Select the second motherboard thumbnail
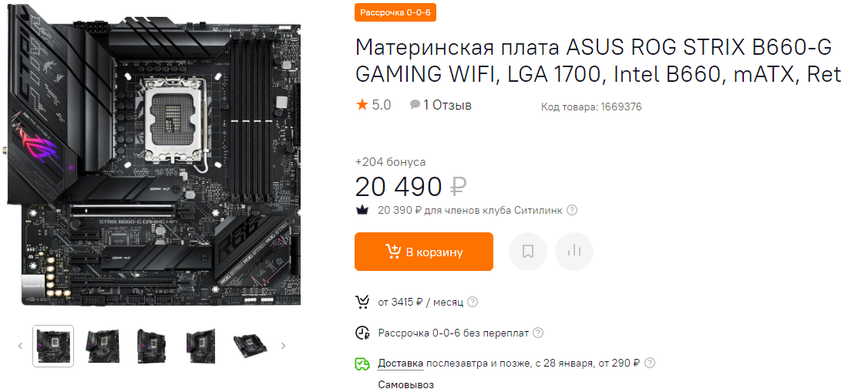Viewport: 868px width, 389px height. click(x=103, y=346)
